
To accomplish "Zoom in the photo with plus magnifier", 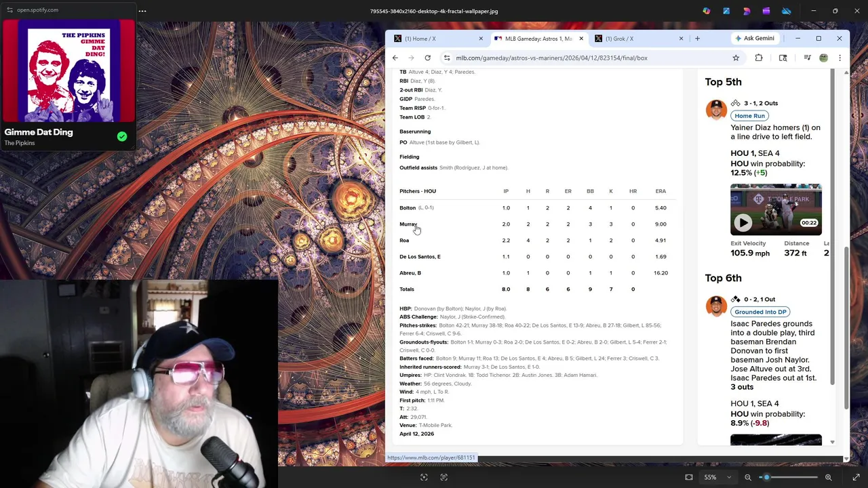I will tap(828, 477).
